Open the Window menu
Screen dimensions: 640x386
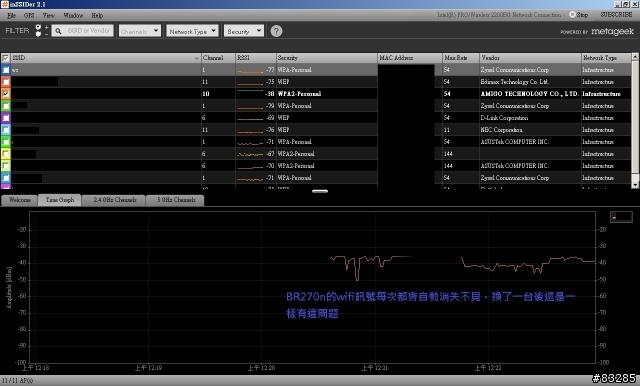tap(73, 16)
